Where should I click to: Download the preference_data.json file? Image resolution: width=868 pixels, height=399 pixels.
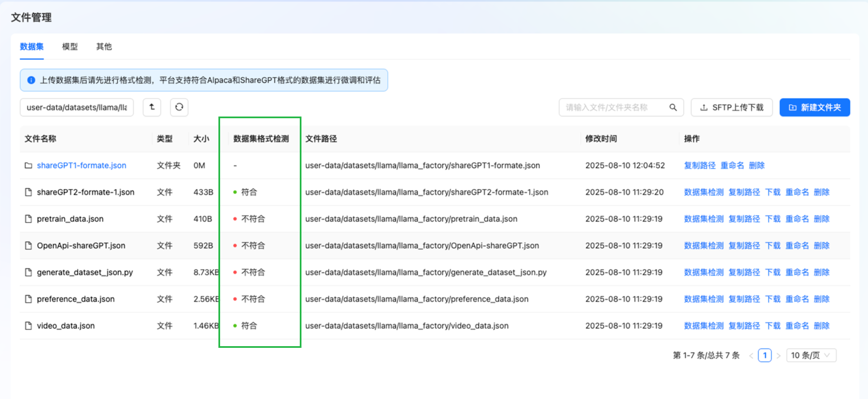[772, 299]
